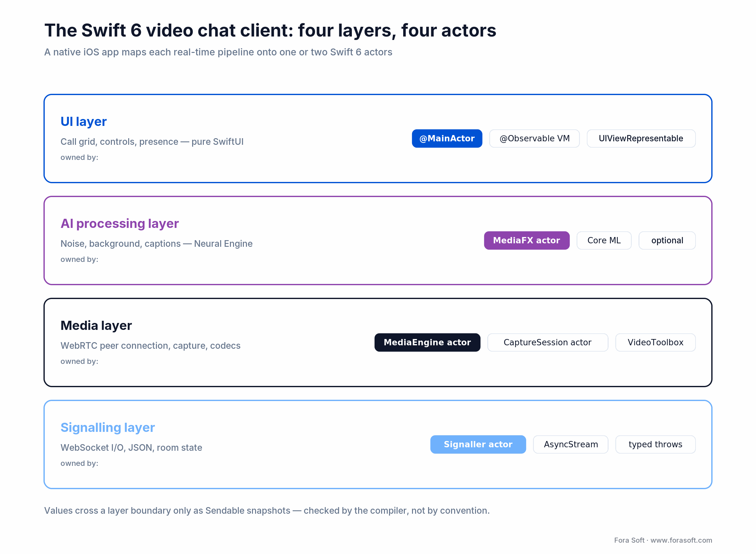Click the 'Noise, background, captions' description
Image resolution: width=756 pixels, height=554 pixels.
point(156,243)
